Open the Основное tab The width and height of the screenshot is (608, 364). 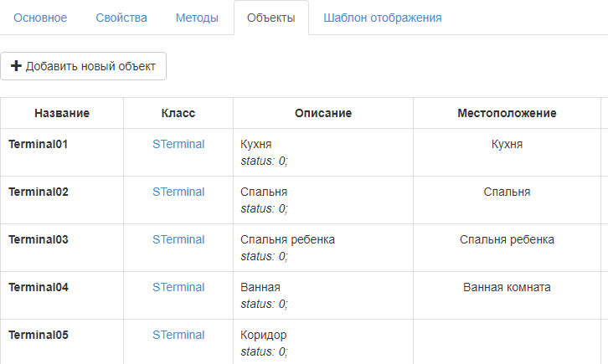click(x=40, y=18)
